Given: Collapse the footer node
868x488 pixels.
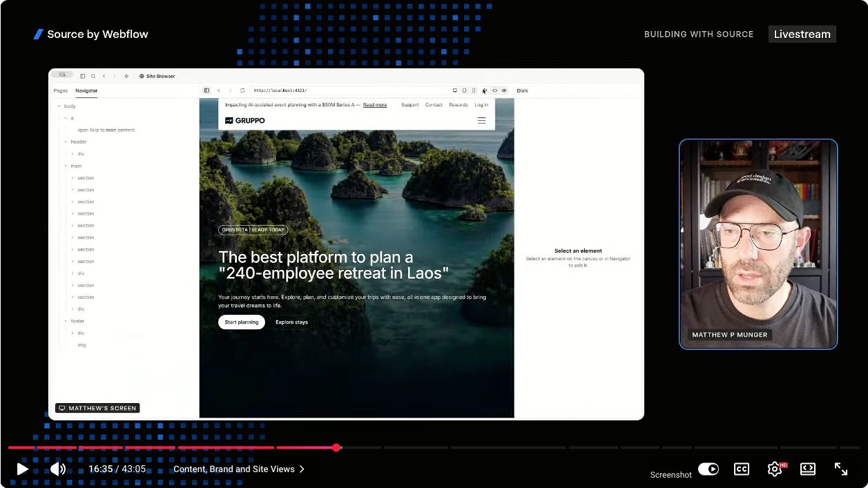Looking at the screenshot, I should click(x=66, y=321).
